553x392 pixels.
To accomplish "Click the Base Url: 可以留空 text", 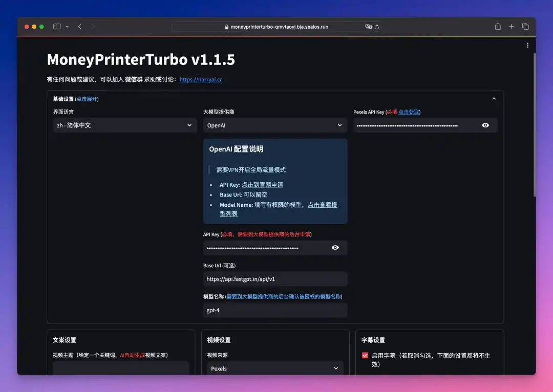I will coord(243,194).
